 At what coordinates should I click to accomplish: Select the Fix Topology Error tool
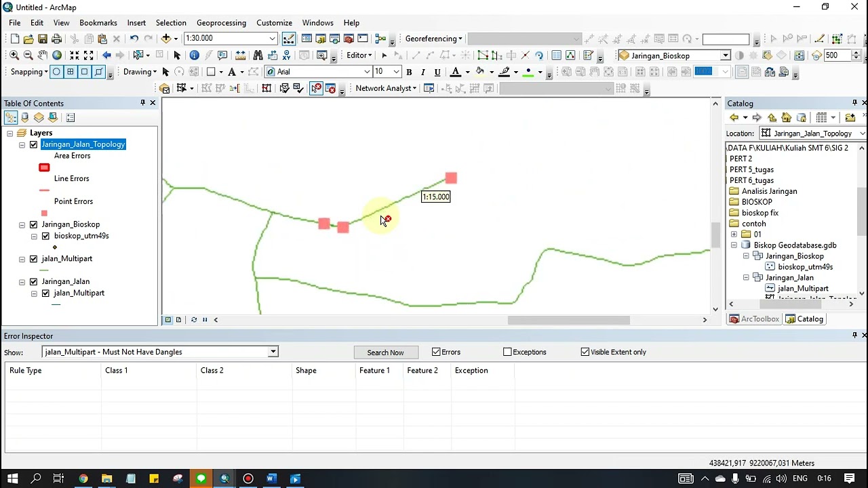pos(316,88)
